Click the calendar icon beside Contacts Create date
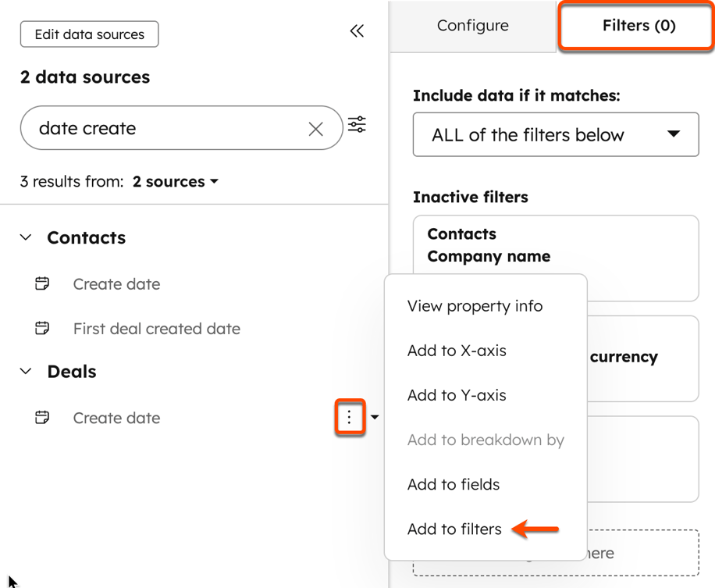 click(x=41, y=284)
